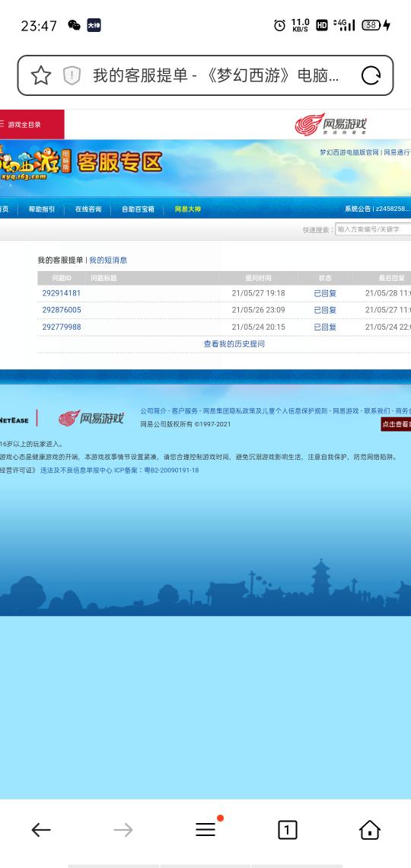This screenshot has width=411, height=868.
Task: Click 已回复 status for ticket 292779988
Action: [x=325, y=327]
